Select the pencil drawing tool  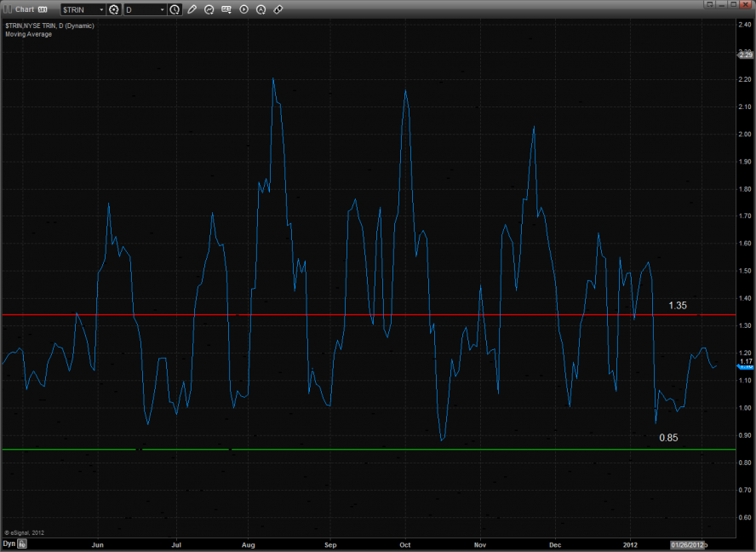[192, 9]
